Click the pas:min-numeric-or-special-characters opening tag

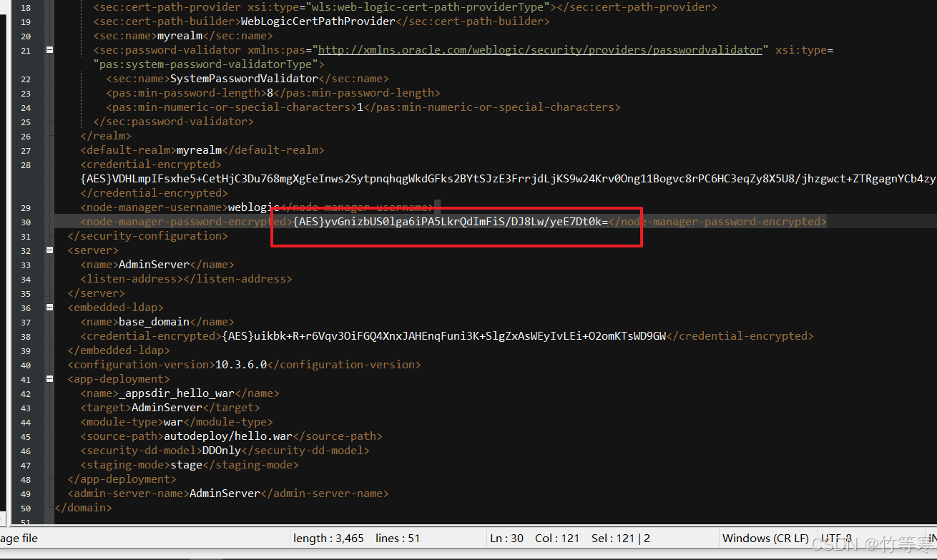pyautogui.click(x=231, y=107)
